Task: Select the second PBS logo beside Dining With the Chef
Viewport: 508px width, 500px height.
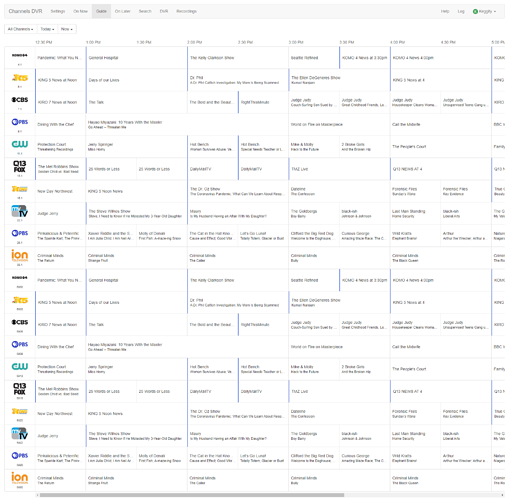Action: (20, 344)
